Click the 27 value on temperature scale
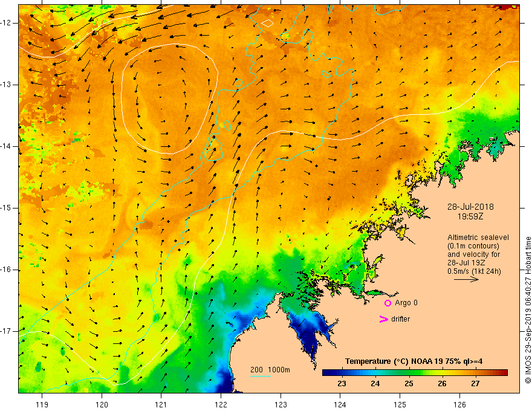Screen dimensions: 532x411 [x=475, y=384]
